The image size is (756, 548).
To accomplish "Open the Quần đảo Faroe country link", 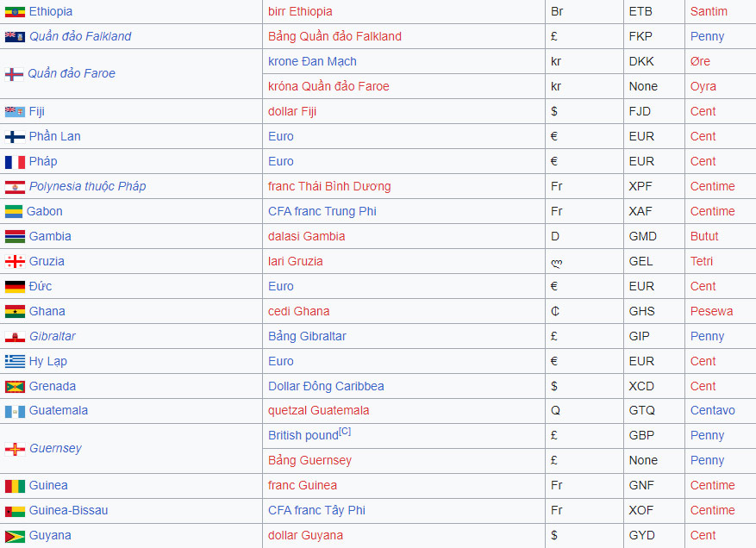I will (x=71, y=74).
